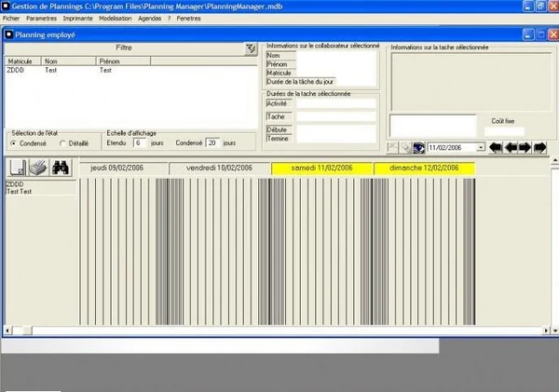559x392 pixels.
Task: Click the Etendu days field showing 6
Action: pos(140,142)
